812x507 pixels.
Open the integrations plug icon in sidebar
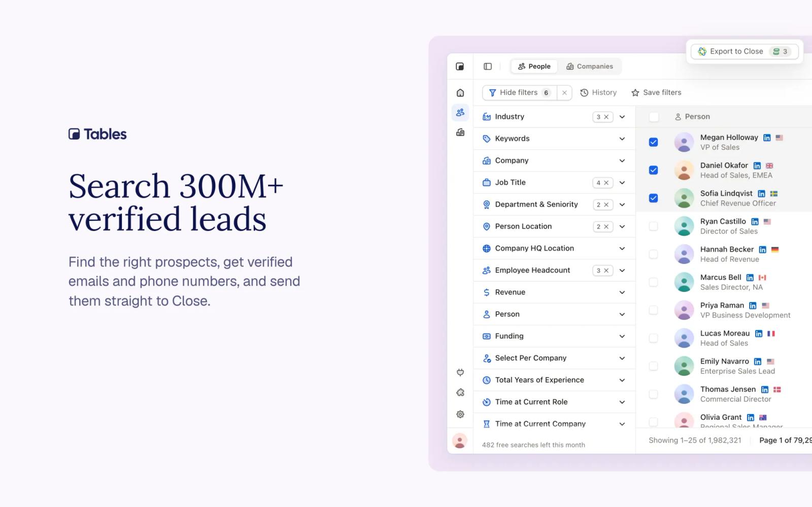coord(460,373)
